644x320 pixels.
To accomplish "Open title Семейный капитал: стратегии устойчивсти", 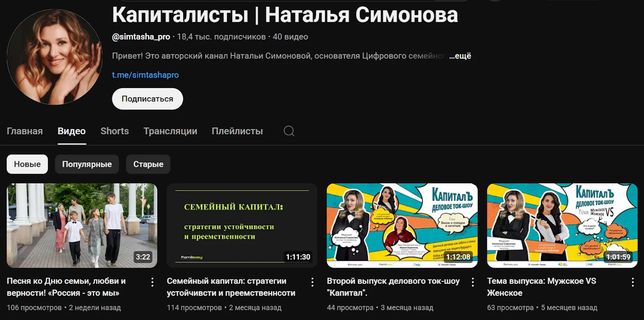I will coord(231,287).
